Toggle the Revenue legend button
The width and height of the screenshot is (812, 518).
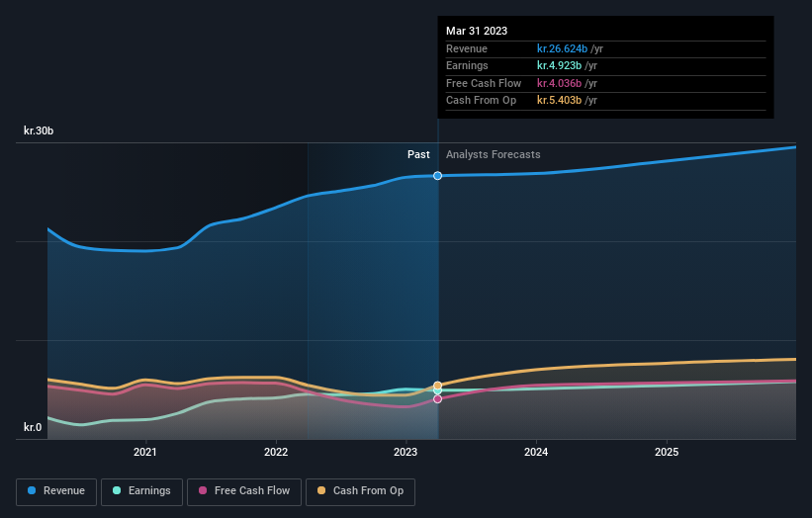[56, 491]
